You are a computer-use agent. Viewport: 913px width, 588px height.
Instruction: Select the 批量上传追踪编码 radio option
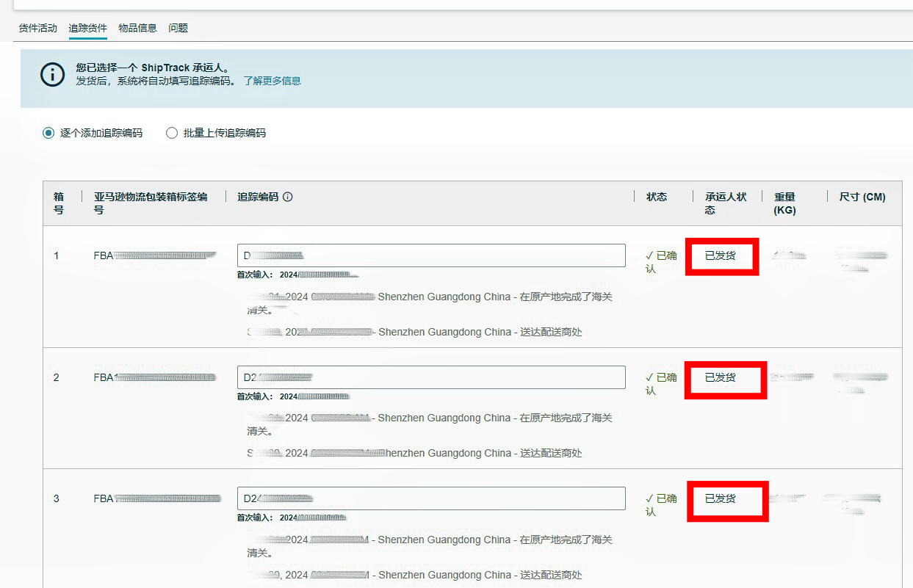pyautogui.click(x=172, y=133)
